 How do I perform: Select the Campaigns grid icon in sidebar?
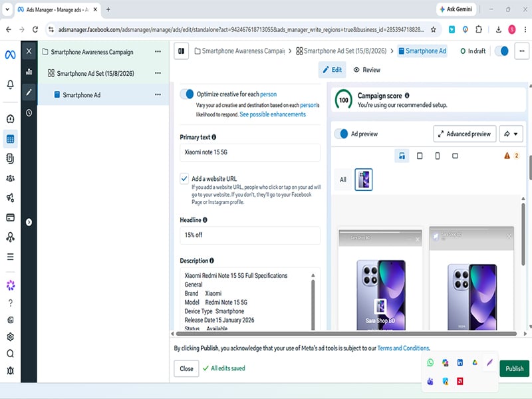(x=11, y=139)
